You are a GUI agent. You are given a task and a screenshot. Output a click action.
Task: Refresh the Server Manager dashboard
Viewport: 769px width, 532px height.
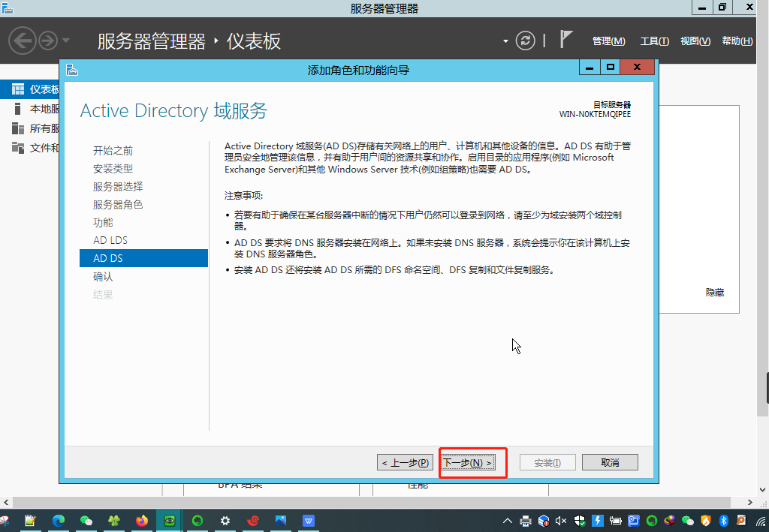pos(525,41)
